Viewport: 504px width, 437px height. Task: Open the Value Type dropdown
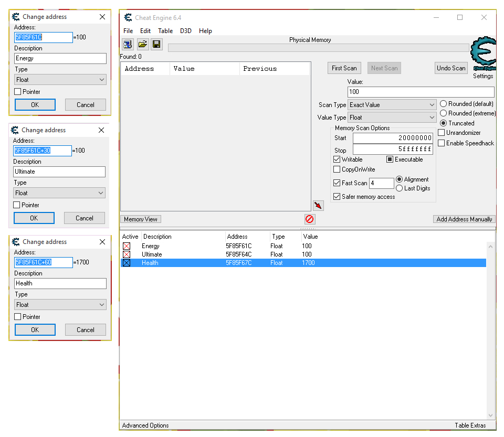coord(392,117)
